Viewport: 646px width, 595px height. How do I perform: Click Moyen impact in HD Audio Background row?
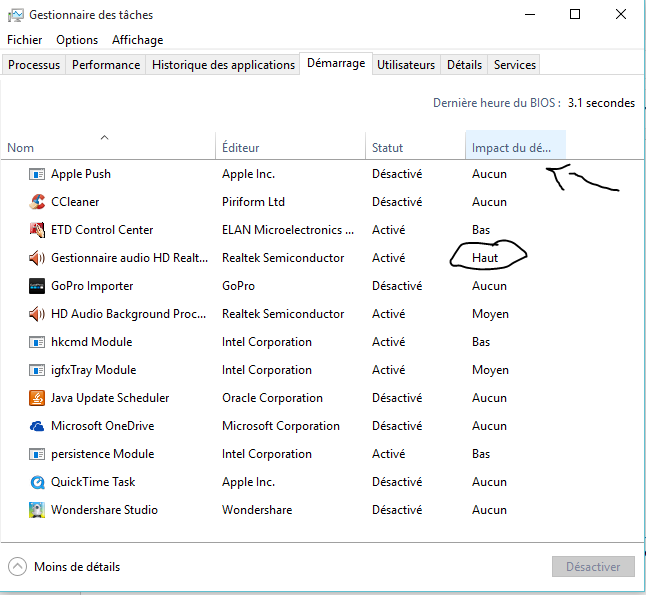pyautogui.click(x=490, y=314)
